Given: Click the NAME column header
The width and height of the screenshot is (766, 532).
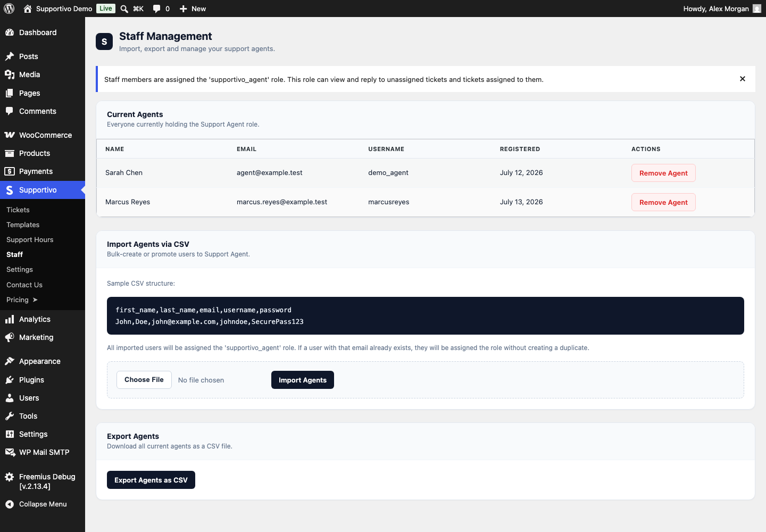Looking at the screenshot, I should [x=115, y=149].
